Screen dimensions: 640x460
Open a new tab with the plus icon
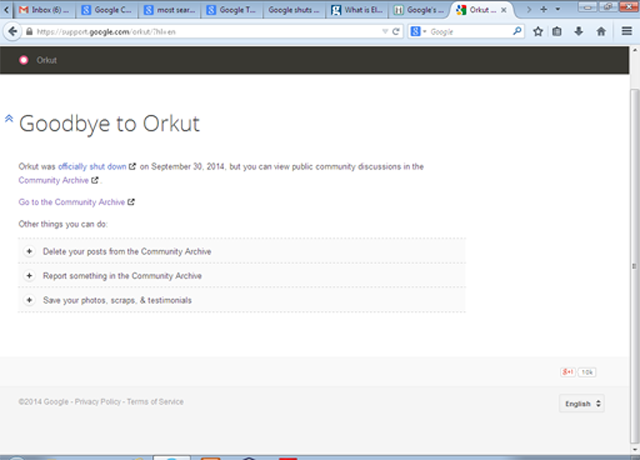(544, 9)
